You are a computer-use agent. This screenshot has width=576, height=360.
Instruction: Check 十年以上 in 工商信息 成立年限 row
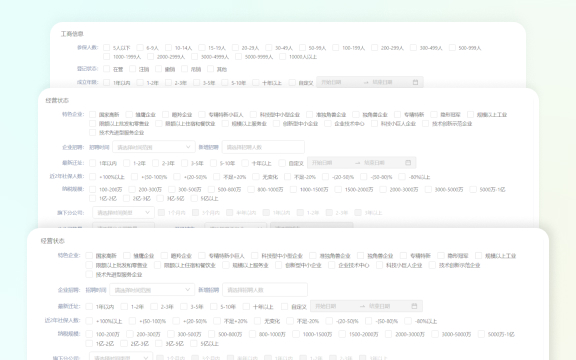coord(256,83)
